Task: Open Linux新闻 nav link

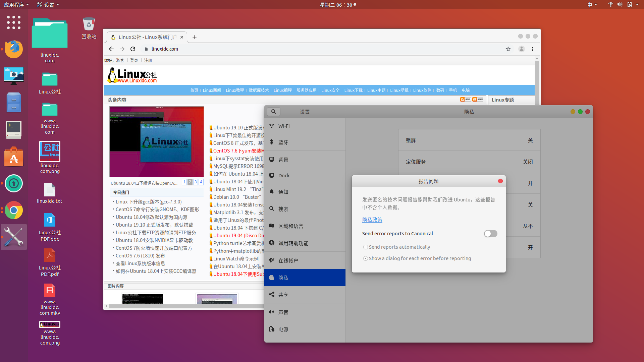Action: [212, 90]
